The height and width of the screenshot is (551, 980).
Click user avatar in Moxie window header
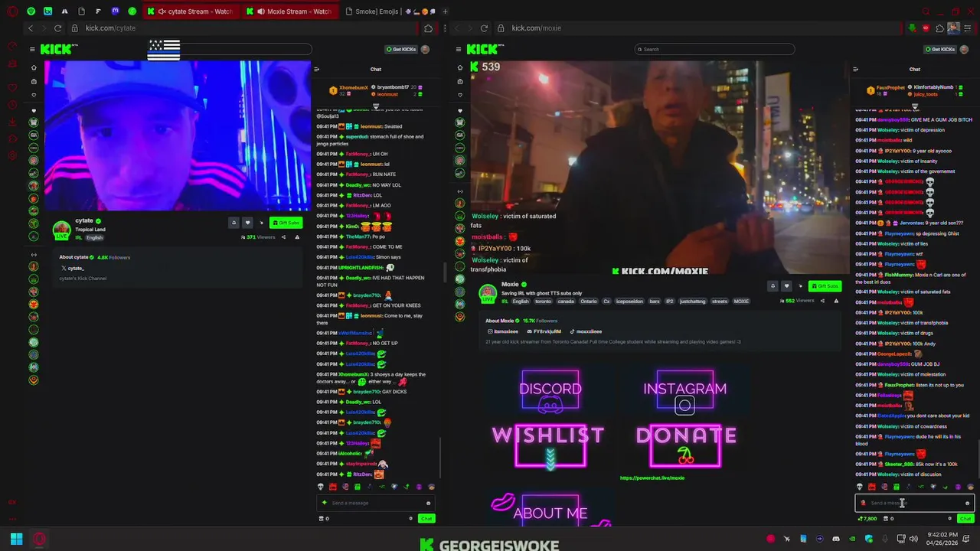[964, 49]
